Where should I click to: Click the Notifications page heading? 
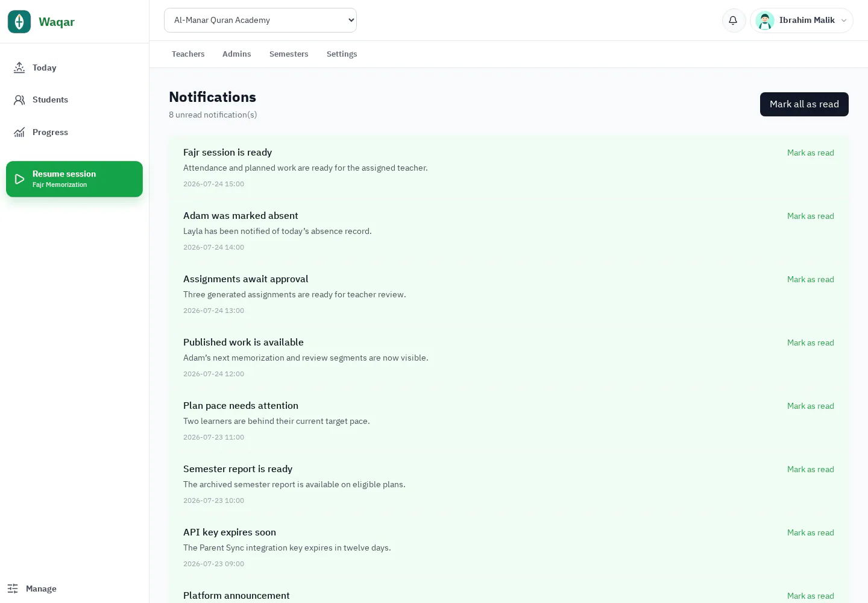pos(212,97)
